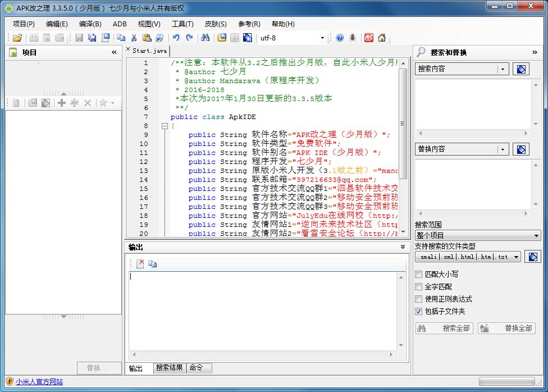
Task: Open the 小米人官方网站 link
Action: (39, 382)
